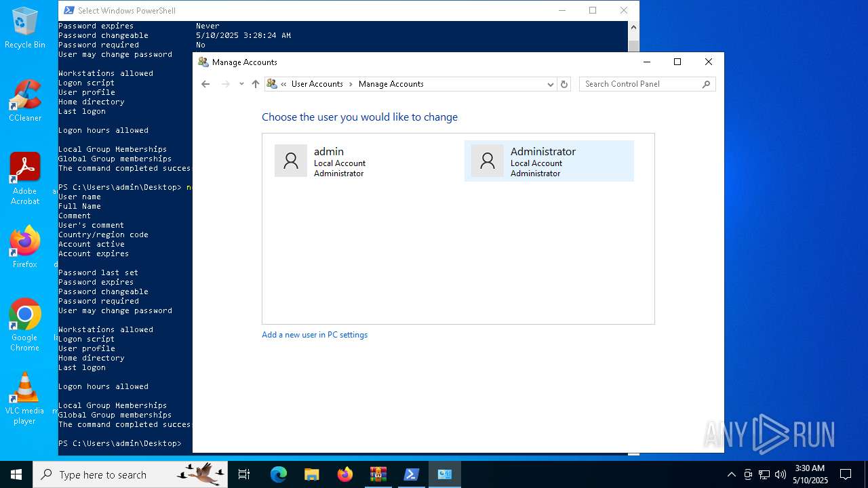
Task: Open the volume control in tray
Action: [x=781, y=474]
